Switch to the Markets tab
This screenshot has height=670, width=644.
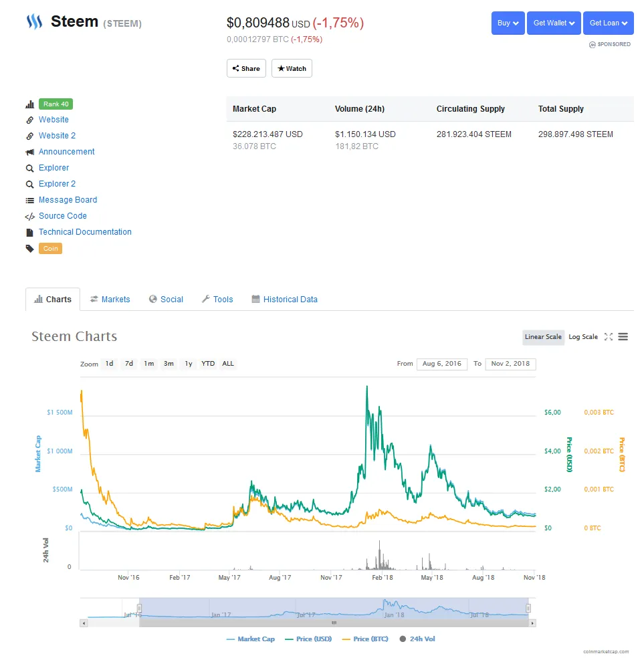[x=110, y=300]
